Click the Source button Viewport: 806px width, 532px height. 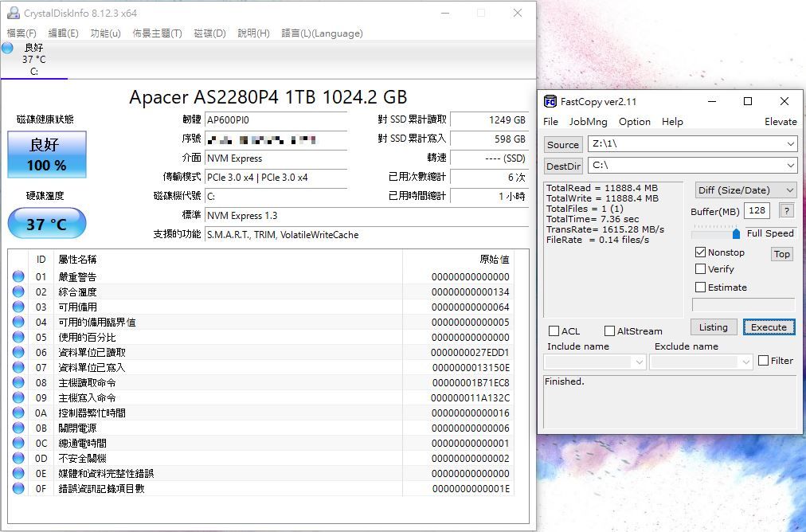click(x=563, y=144)
